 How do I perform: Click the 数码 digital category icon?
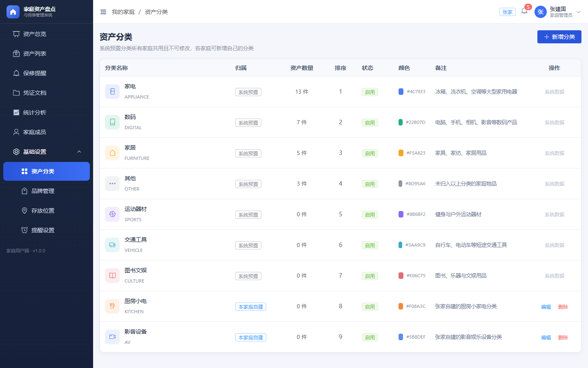[x=112, y=122]
